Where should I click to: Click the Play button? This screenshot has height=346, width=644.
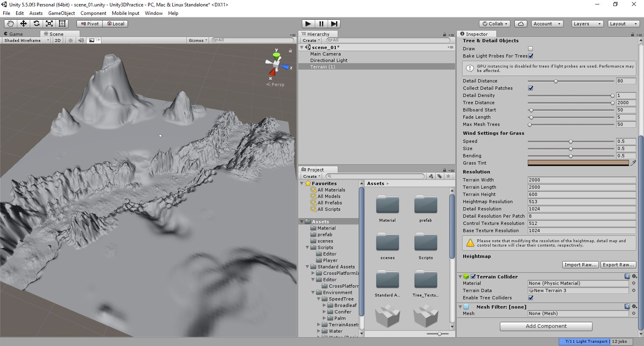(x=308, y=24)
